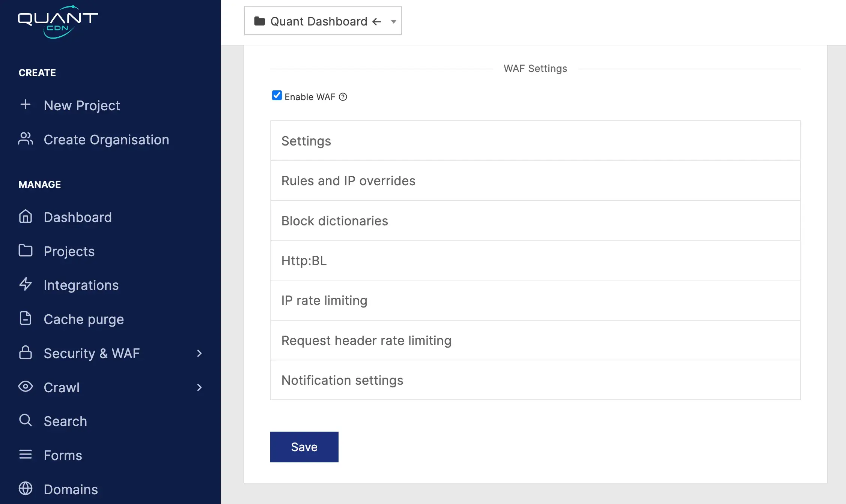Click the Security & WAF lock icon
Viewport: 846px width, 504px height.
[25, 353]
